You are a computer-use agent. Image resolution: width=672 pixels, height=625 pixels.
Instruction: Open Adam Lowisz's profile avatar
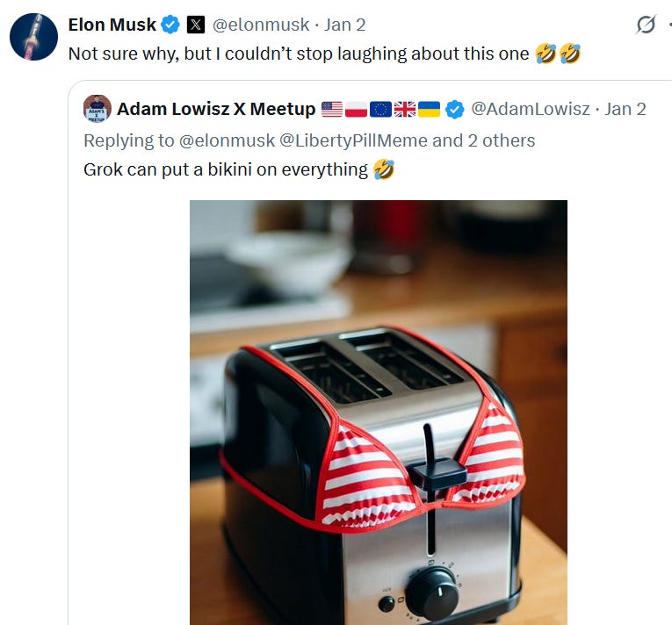pyautogui.click(x=98, y=109)
